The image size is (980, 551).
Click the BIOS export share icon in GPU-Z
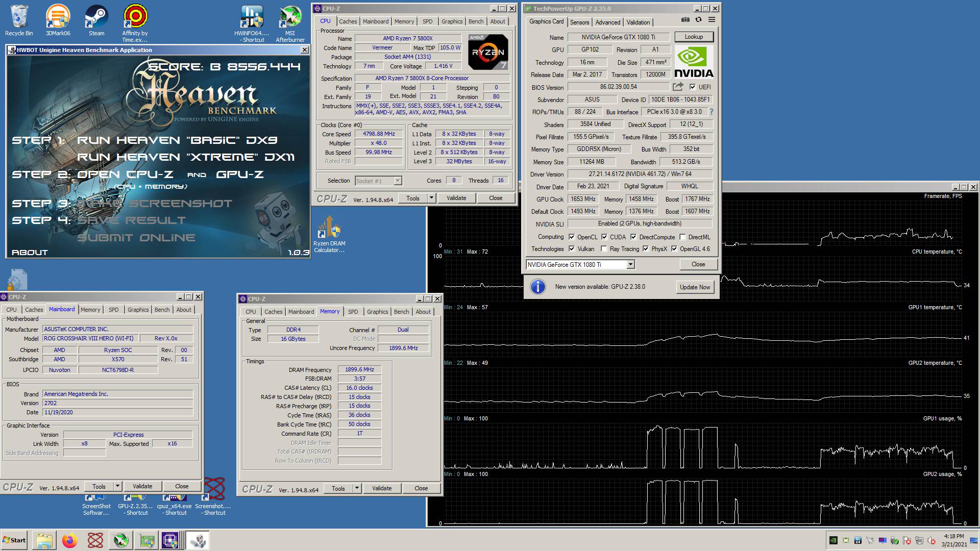point(678,87)
